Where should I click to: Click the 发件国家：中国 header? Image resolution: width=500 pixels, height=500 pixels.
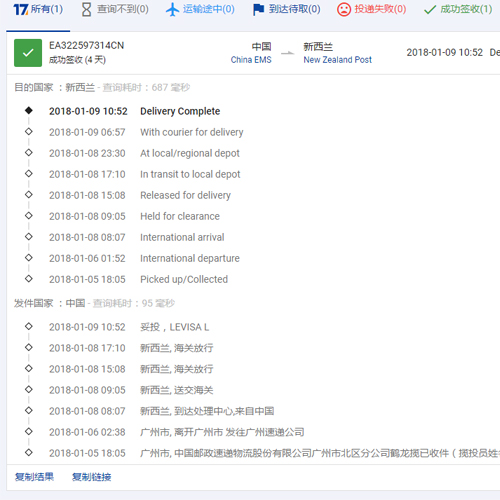point(50,303)
